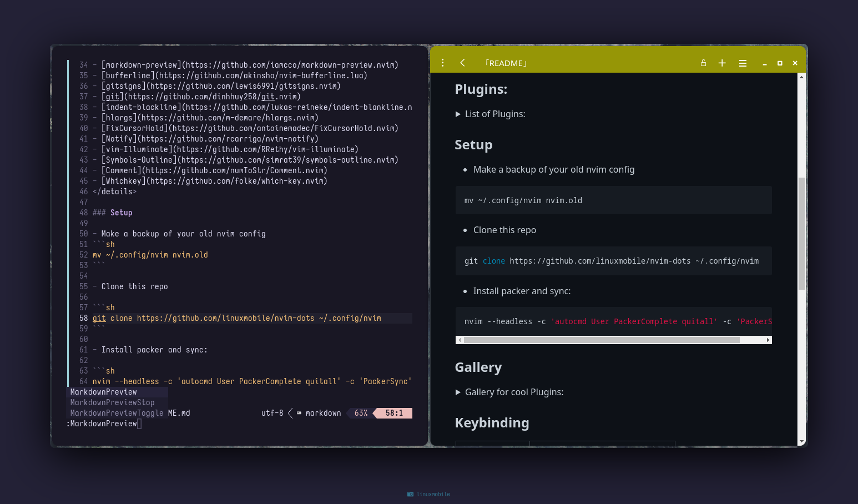This screenshot has width=858, height=504.
Task: Click line 41 Notify link in editor
Action: click(x=210, y=139)
